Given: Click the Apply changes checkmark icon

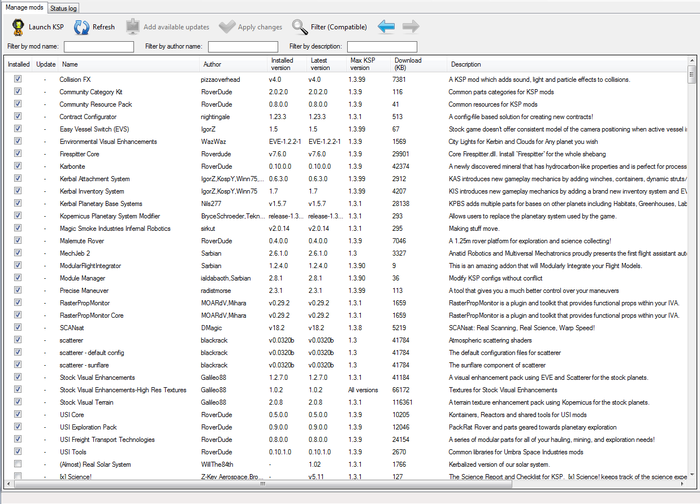Looking at the screenshot, I should click(227, 27).
